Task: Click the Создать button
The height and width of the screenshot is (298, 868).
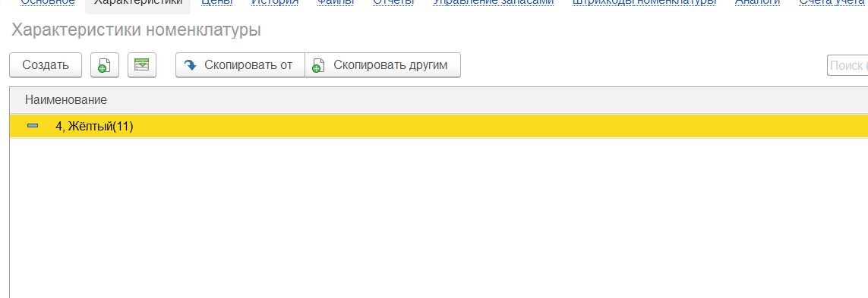Action: tap(46, 65)
